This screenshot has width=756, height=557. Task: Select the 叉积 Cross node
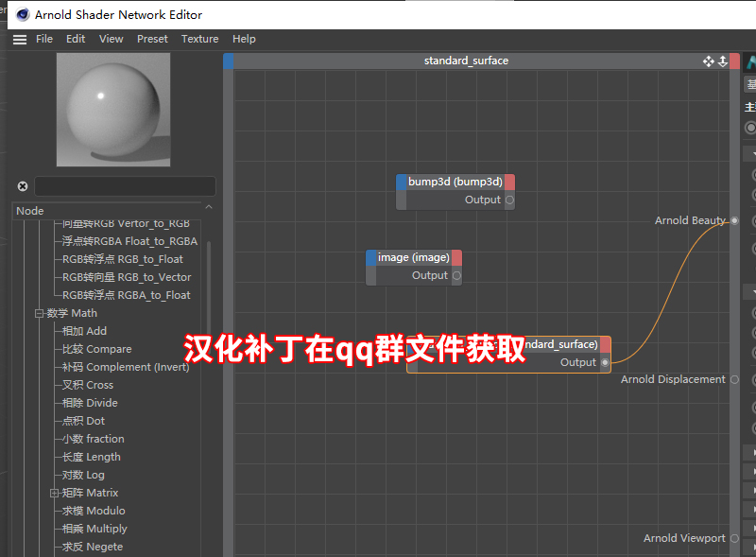tap(88, 385)
